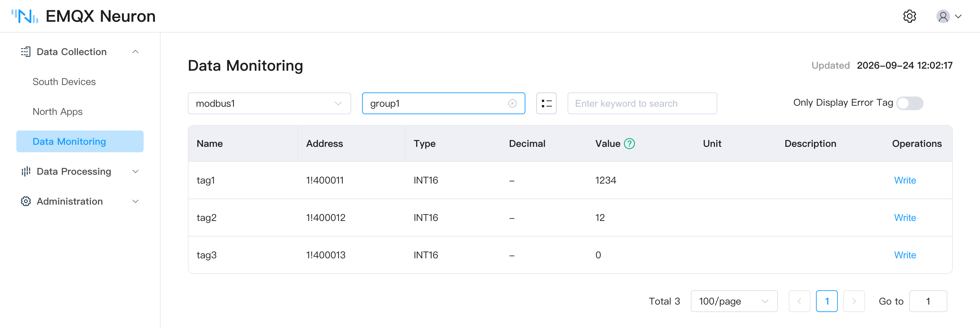980x328 pixels.
Task: Open North Apps in the sidebar
Action: click(x=58, y=112)
